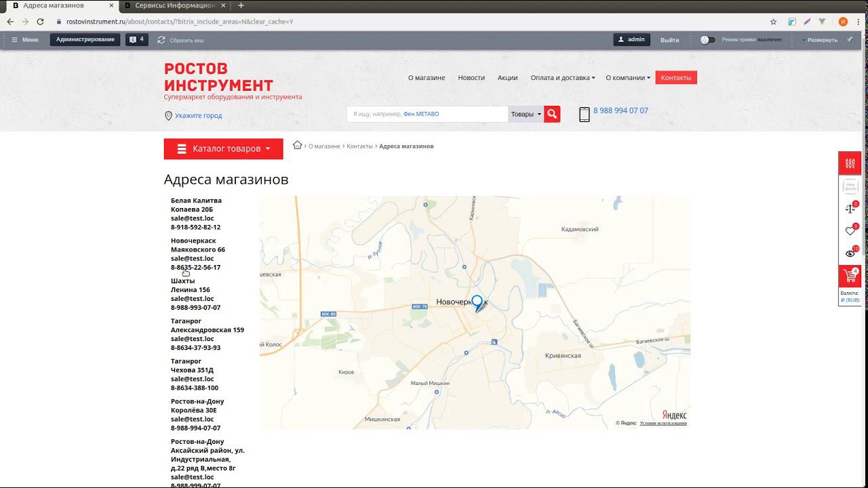
Task: Click the Кривянская label on the map
Action: point(563,356)
